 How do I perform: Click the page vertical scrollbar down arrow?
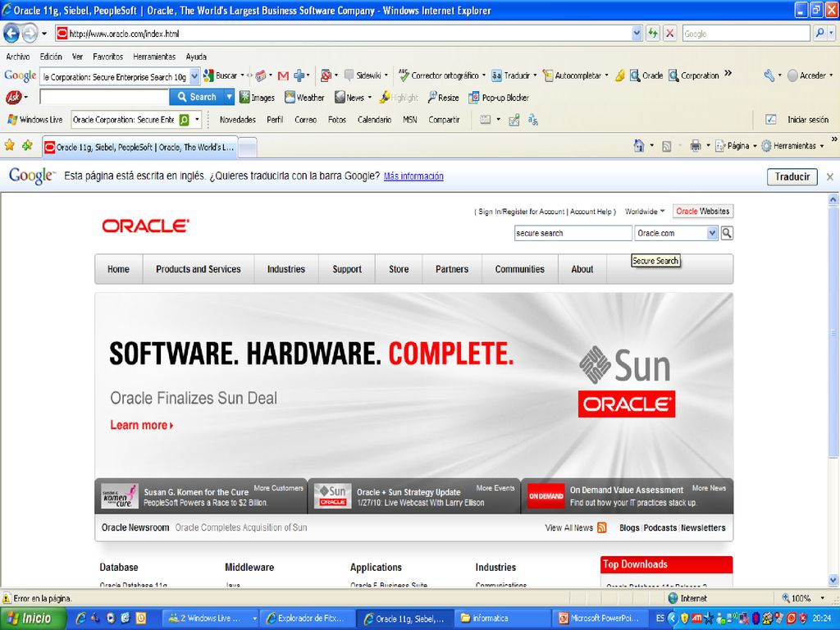click(833, 580)
